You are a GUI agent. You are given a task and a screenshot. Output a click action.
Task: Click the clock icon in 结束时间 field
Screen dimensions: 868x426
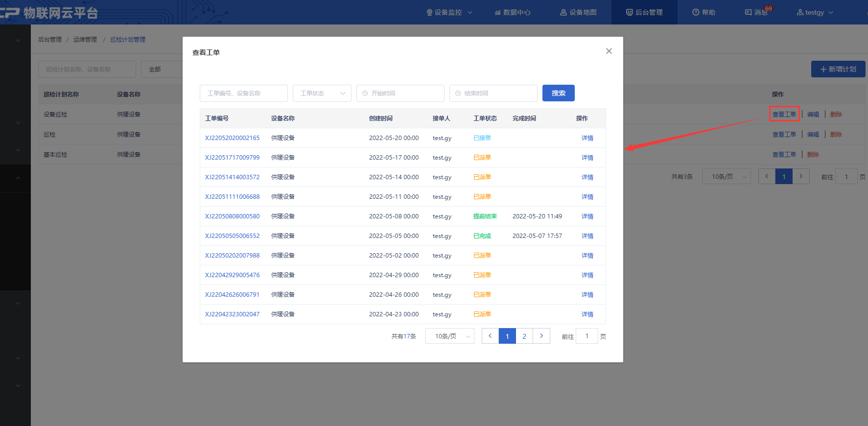click(458, 93)
